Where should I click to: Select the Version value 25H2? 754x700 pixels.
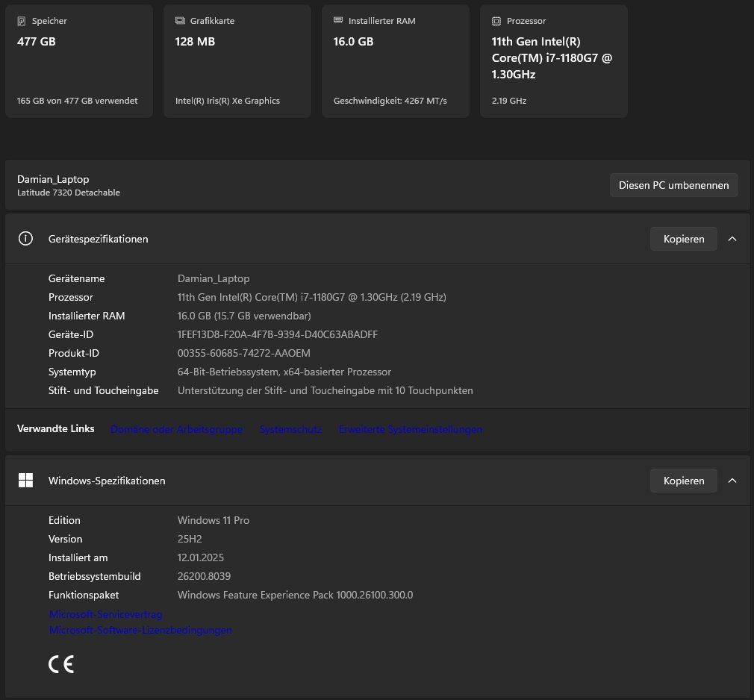coord(190,539)
